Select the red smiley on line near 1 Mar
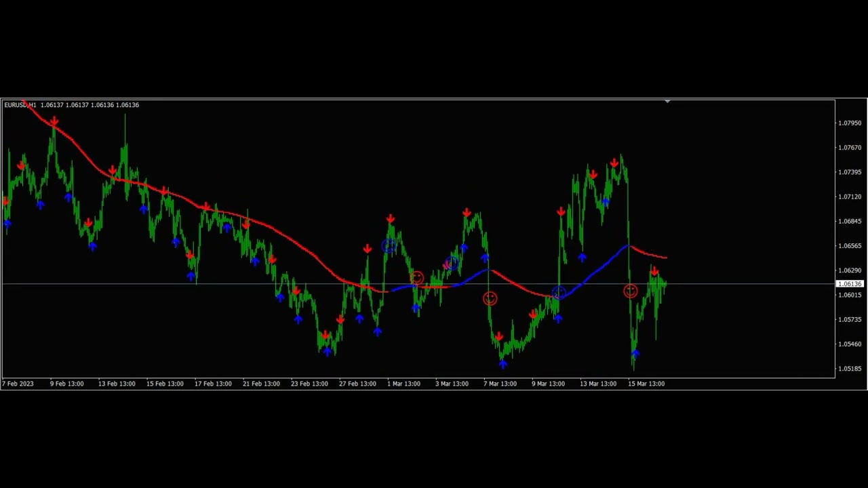The width and height of the screenshot is (868, 488). coord(416,278)
